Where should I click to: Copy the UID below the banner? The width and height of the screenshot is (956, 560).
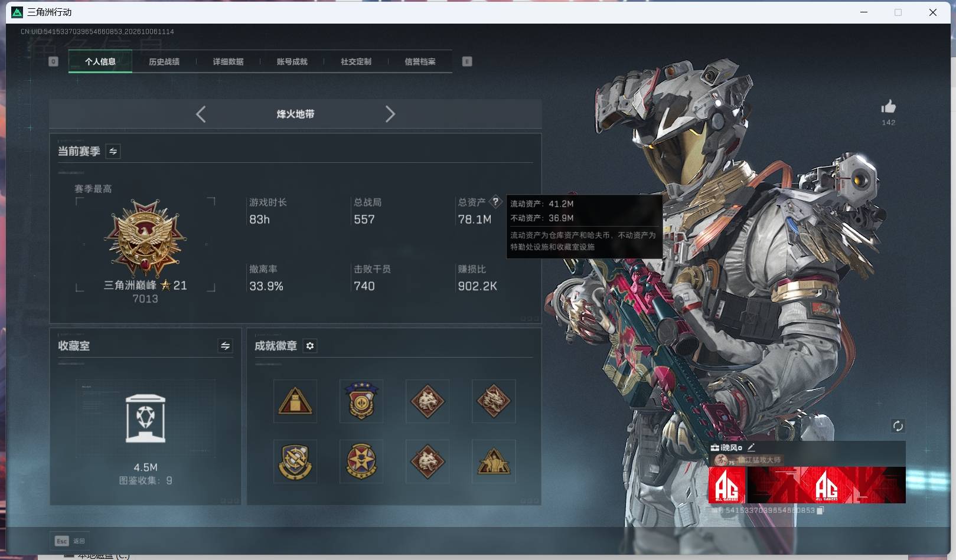pyautogui.click(x=820, y=510)
